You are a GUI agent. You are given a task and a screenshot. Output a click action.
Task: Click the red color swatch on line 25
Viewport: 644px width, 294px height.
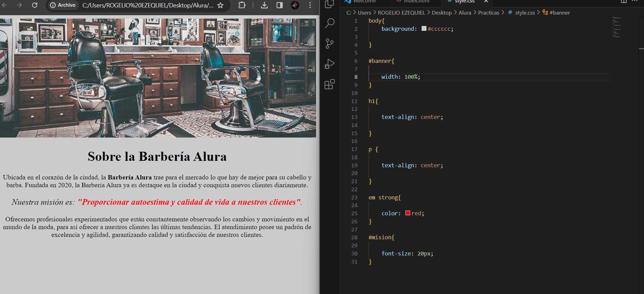[408, 213]
